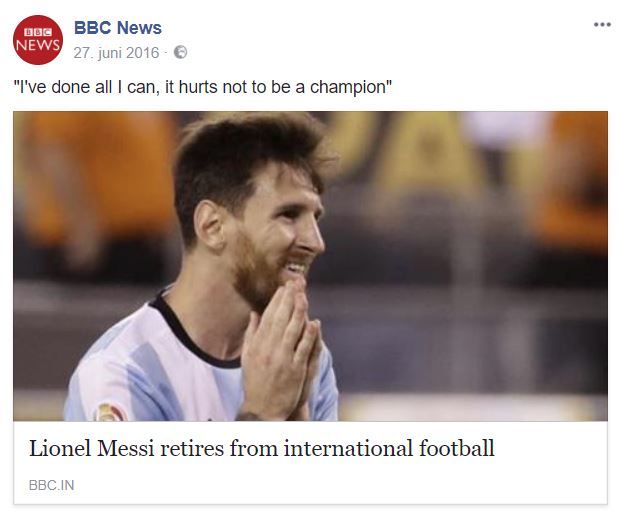This screenshot has height=514, width=622.
Task: Click the word "champion" in the post caption
Action: pos(350,88)
